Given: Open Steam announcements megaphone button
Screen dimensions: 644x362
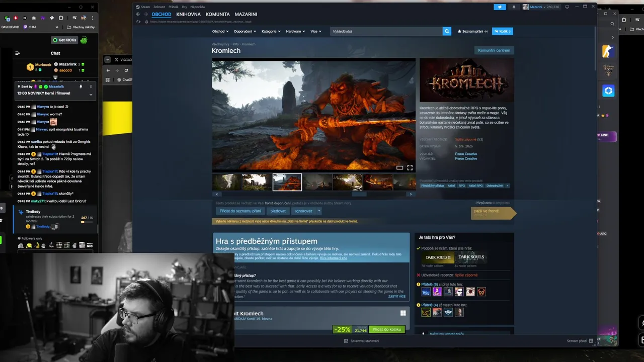Looking at the screenshot, I should (x=500, y=7).
